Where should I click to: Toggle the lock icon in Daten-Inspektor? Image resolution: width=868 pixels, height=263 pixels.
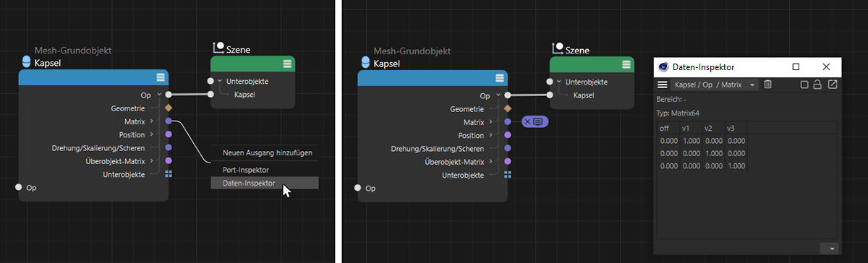click(x=818, y=85)
